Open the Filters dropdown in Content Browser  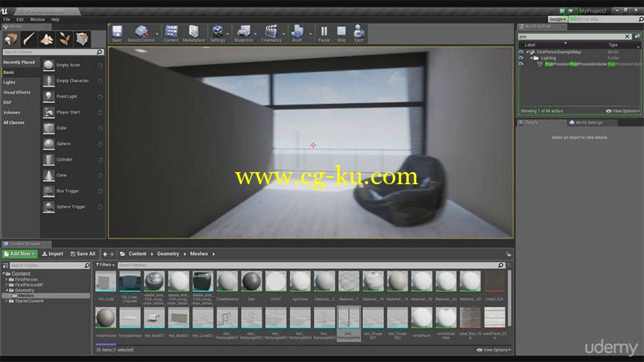point(105,265)
